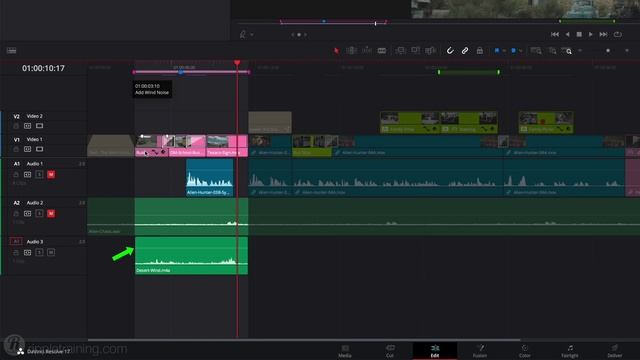Toggle the Loop playback button
This screenshot has width=640, height=360.
pos(618,35)
